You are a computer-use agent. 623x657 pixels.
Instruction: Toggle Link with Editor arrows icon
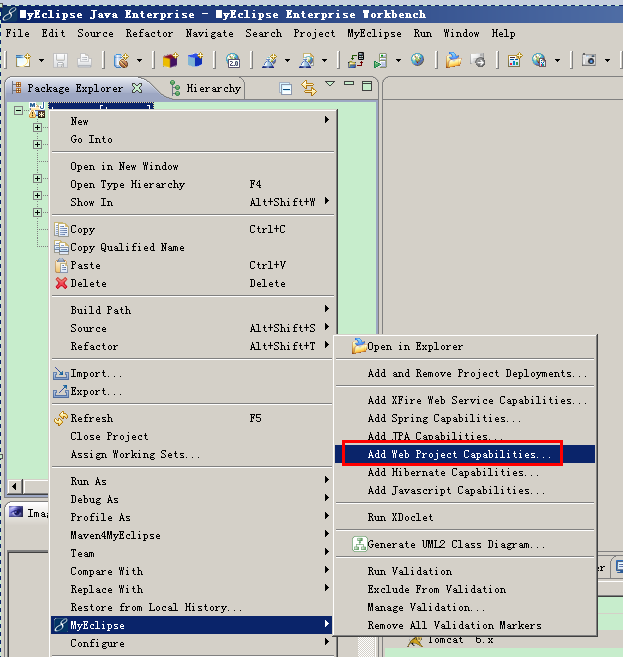tap(309, 88)
